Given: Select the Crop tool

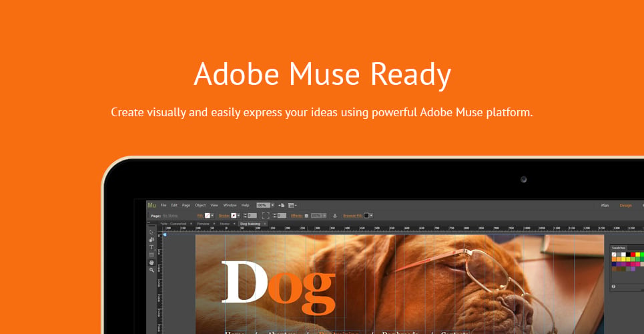Looking at the screenshot, I should click(x=151, y=240).
